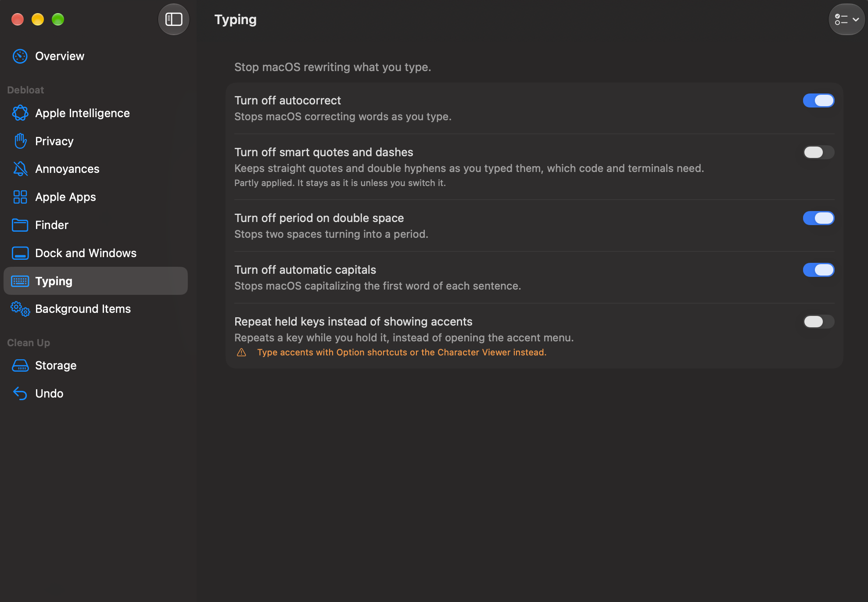Viewport: 868px width, 602px height.
Task: Click the Overview gauge icon
Action: (x=20, y=56)
